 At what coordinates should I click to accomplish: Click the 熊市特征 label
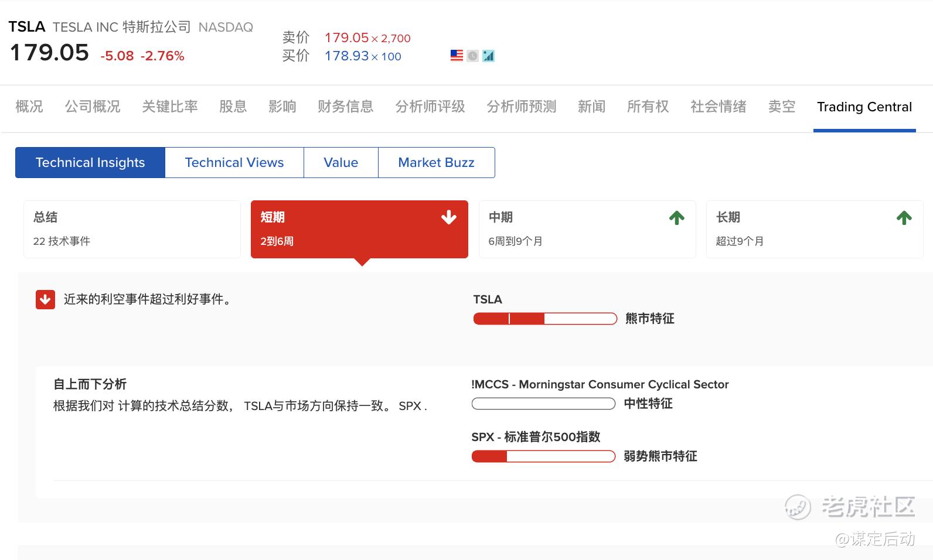pyautogui.click(x=650, y=319)
